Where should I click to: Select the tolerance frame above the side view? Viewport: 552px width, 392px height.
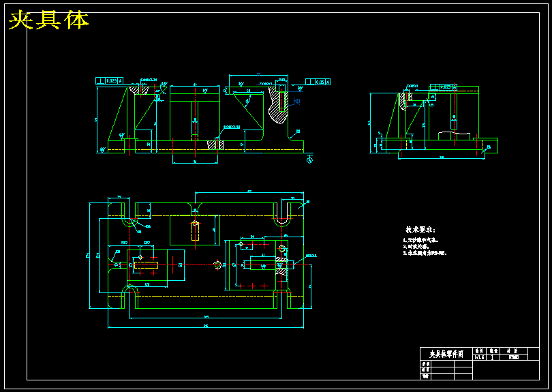443,87
